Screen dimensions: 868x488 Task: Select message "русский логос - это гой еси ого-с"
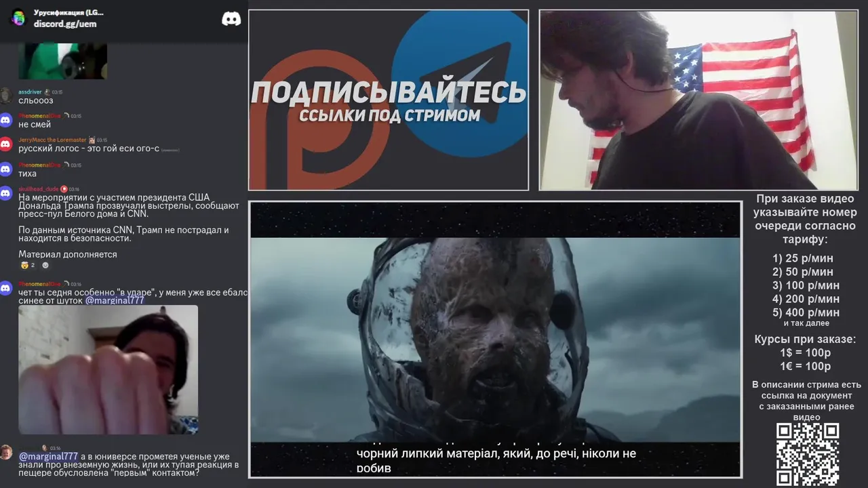tap(89, 148)
